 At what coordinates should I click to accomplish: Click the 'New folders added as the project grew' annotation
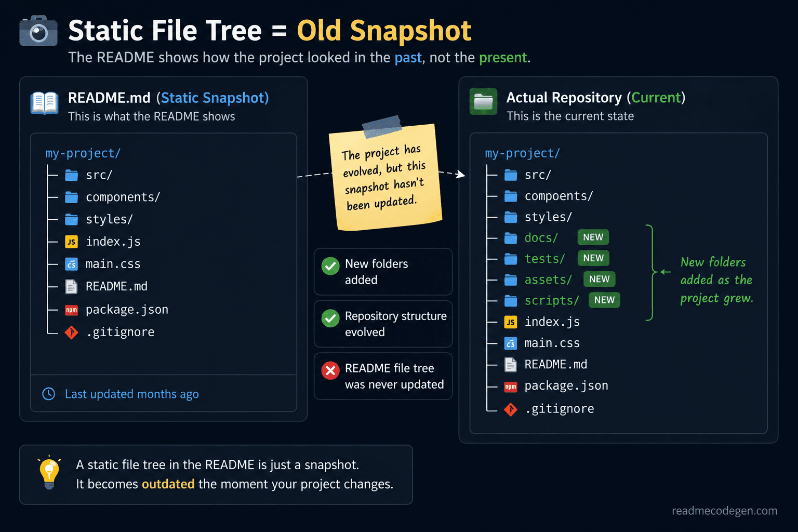[716, 280]
